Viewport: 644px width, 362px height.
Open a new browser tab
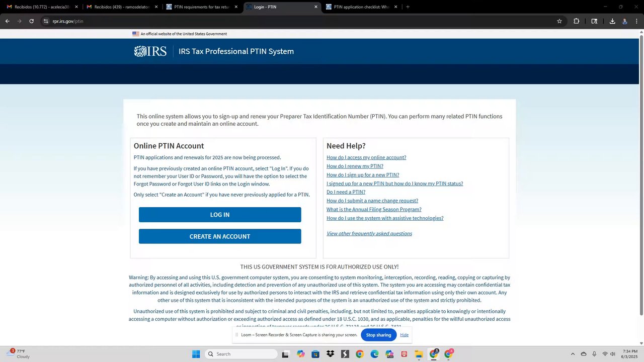point(408,7)
